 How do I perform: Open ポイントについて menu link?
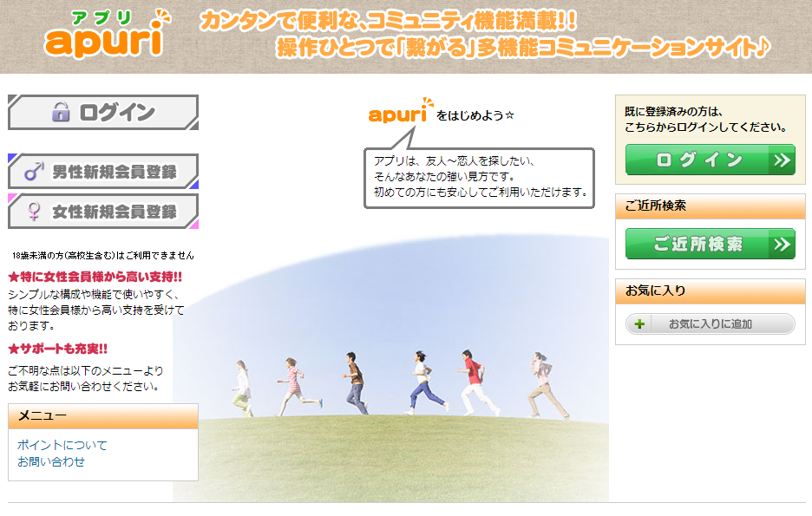[62, 445]
